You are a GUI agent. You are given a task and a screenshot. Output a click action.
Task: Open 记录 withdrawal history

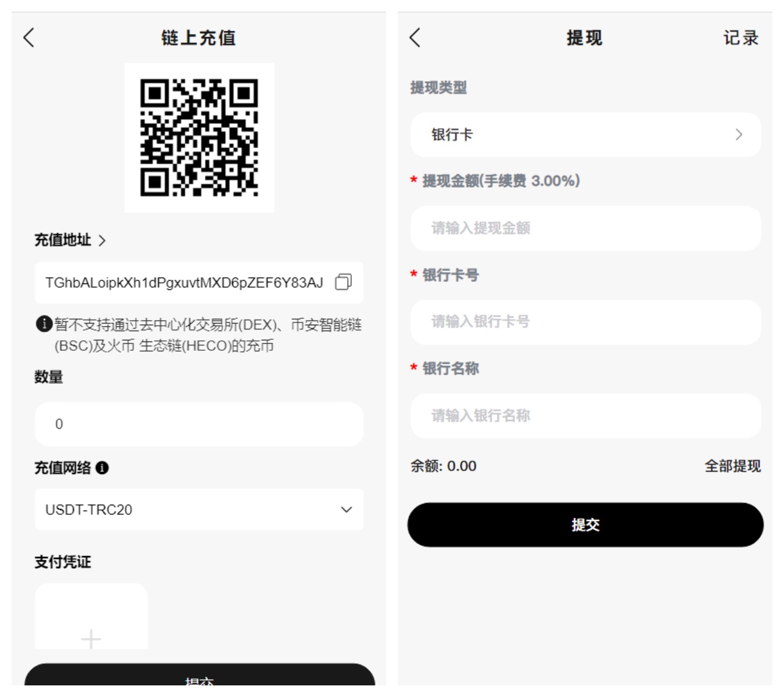click(740, 38)
